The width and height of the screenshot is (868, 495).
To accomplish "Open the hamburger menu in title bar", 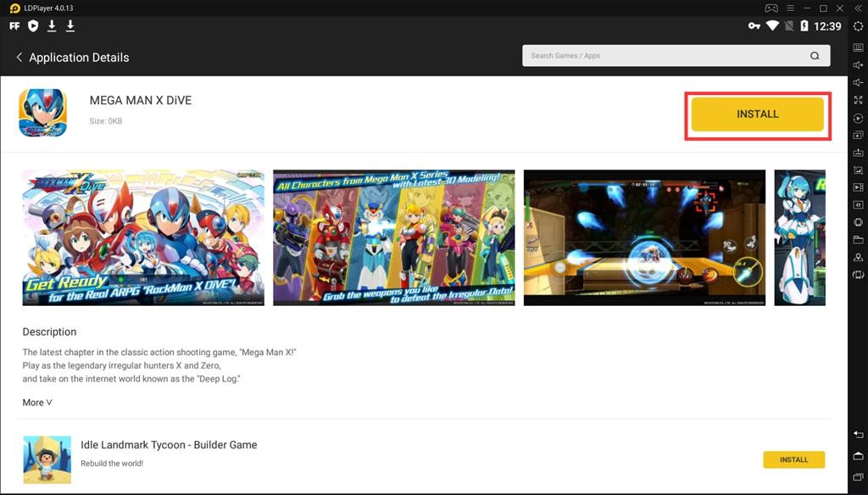I will (791, 8).
